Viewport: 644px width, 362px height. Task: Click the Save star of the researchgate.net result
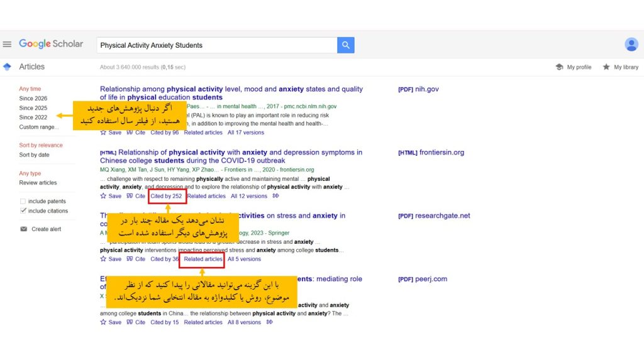[x=103, y=259]
